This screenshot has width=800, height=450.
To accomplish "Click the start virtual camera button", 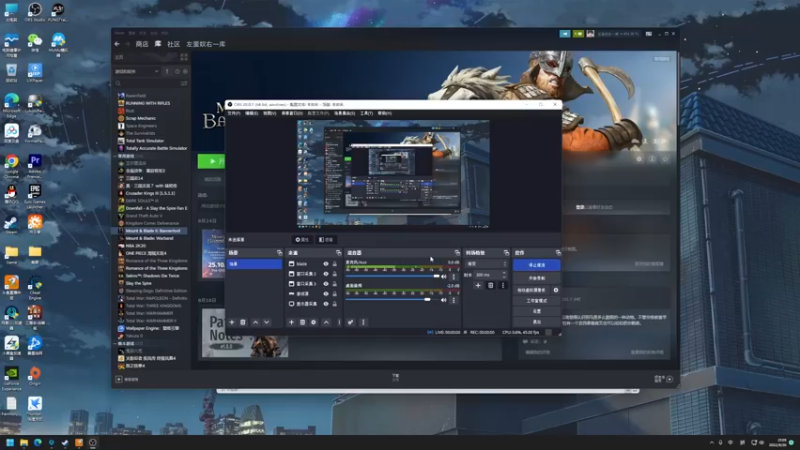I will (x=532, y=290).
